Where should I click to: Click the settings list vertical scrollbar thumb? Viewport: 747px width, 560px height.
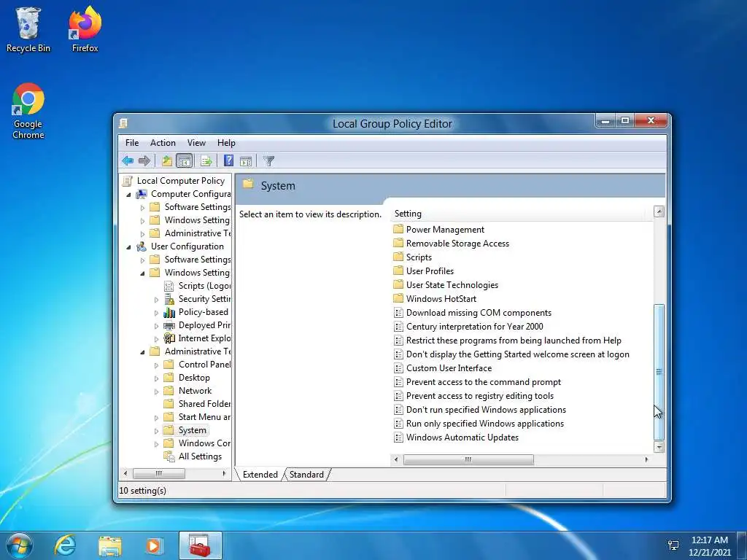pos(659,373)
